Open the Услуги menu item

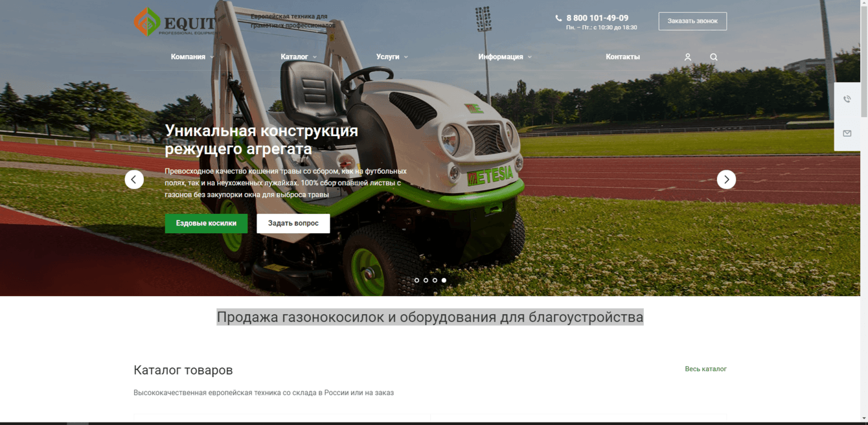387,57
